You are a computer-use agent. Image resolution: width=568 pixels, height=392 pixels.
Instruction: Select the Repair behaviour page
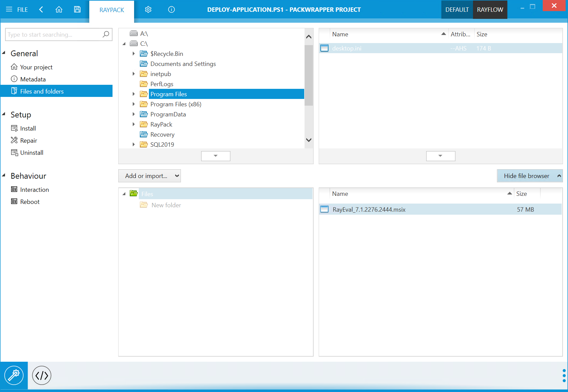point(29,140)
